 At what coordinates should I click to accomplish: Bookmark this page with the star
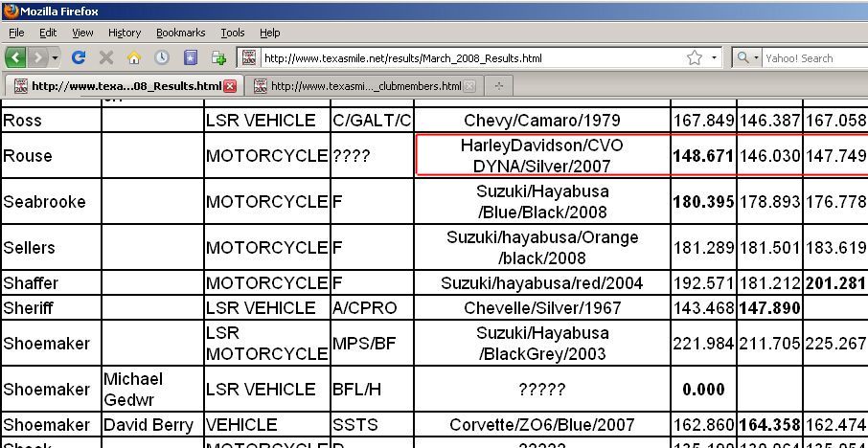(695, 57)
